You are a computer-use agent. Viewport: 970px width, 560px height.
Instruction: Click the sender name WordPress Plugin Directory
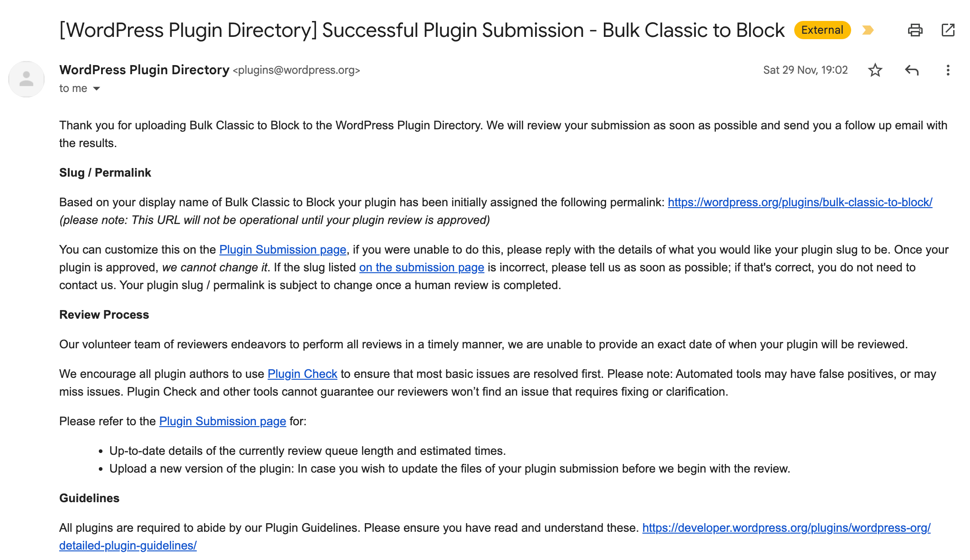click(143, 70)
